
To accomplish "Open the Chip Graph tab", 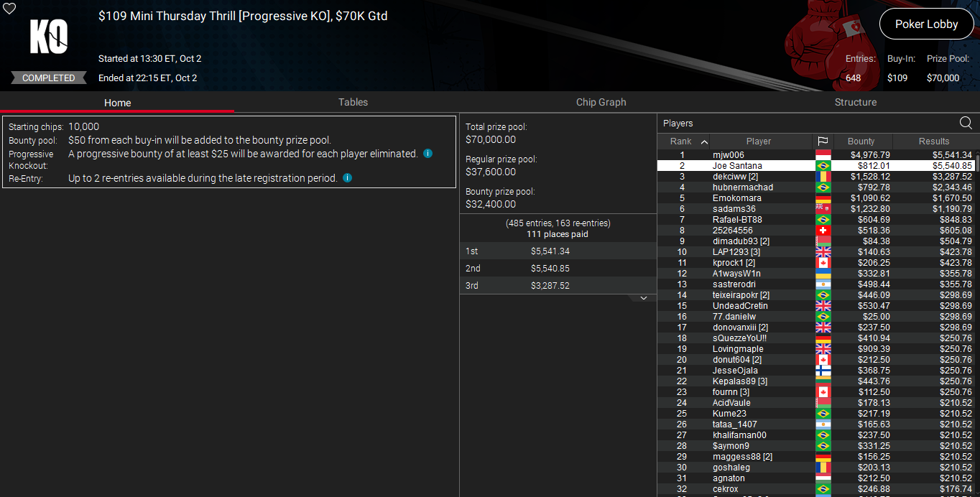I will [601, 102].
